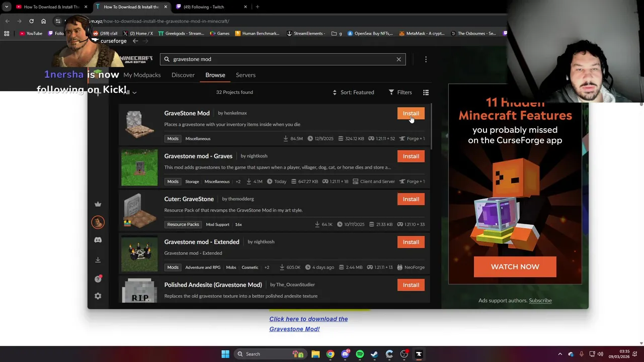Install Gravestone mod - Graves

411,156
